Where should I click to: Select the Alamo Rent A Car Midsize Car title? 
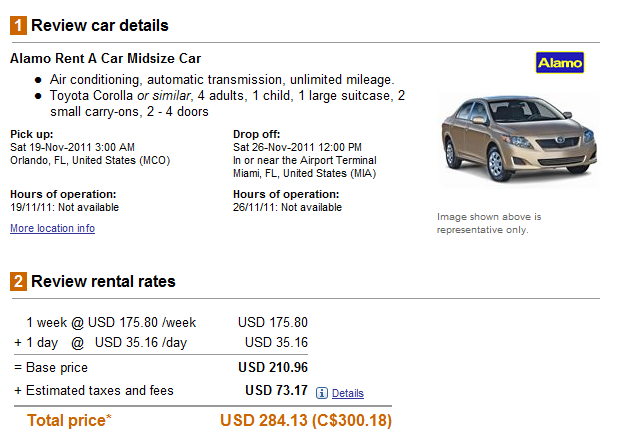pyautogui.click(x=105, y=58)
